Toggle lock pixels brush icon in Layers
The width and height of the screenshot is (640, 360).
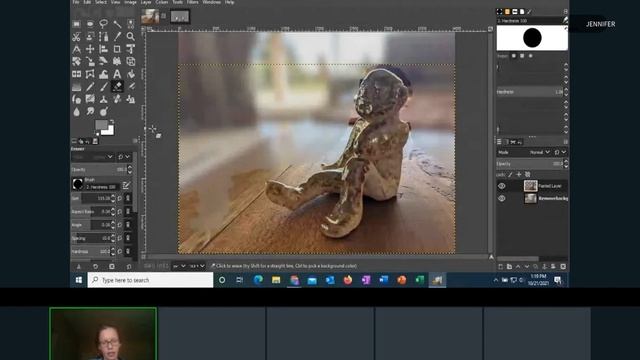point(511,175)
